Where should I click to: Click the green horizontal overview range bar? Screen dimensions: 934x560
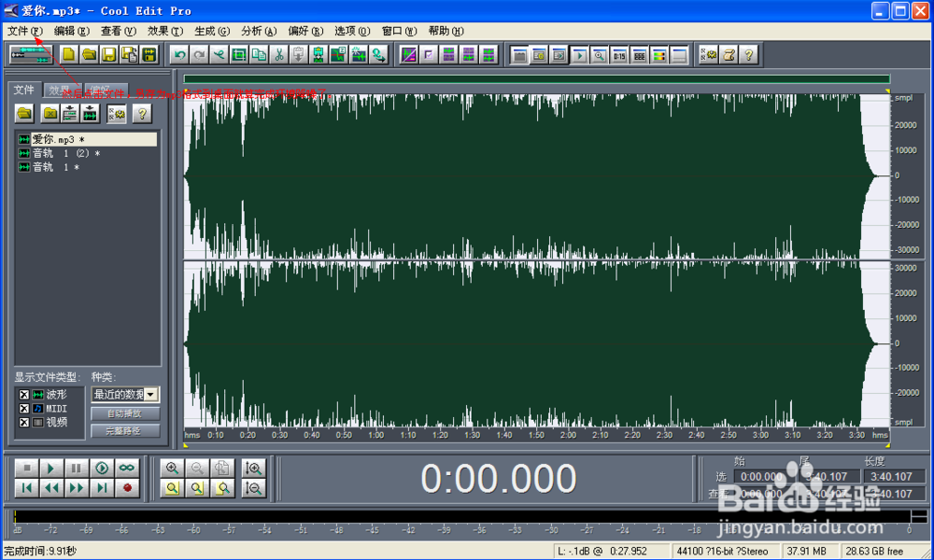click(537, 78)
